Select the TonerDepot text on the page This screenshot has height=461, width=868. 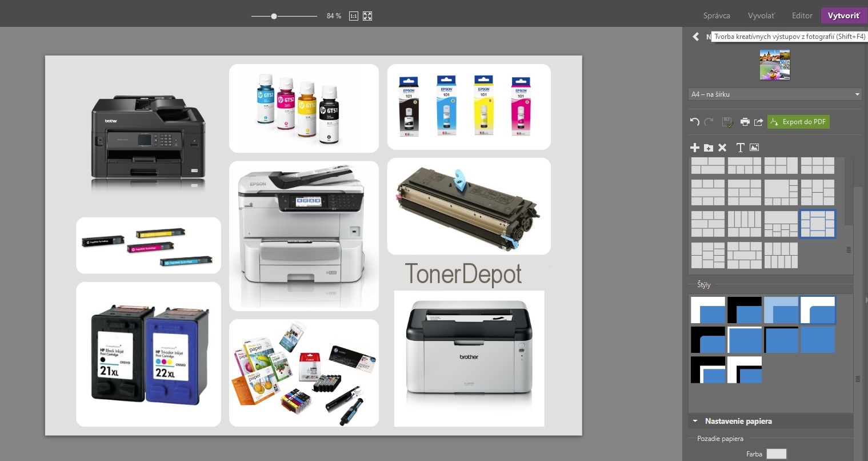463,275
